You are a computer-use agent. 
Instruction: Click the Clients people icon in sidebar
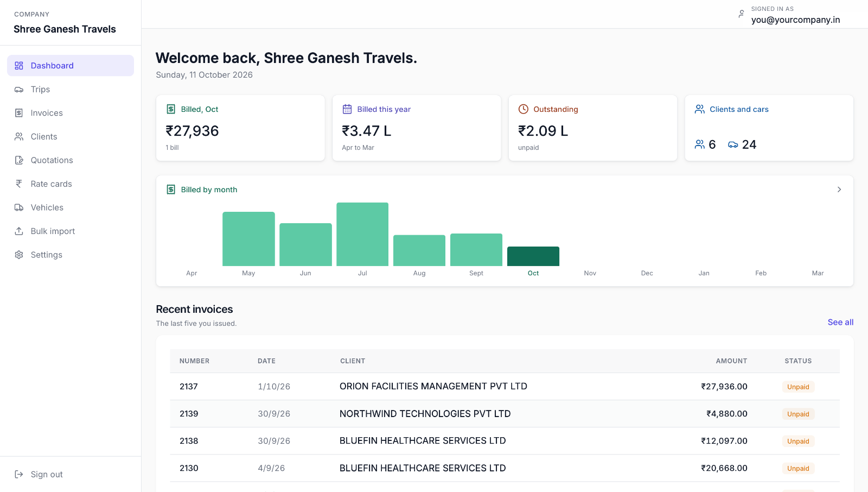click(x=19, y=137)
